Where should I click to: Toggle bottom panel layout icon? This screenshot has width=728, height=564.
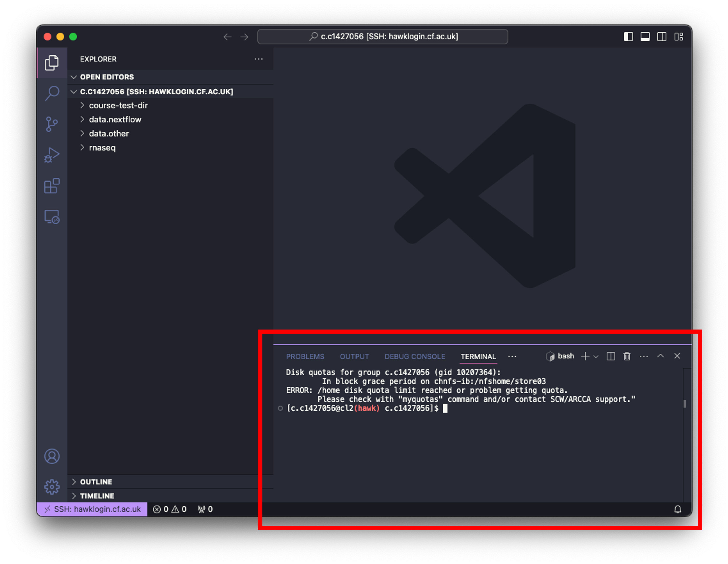point(645,37)
